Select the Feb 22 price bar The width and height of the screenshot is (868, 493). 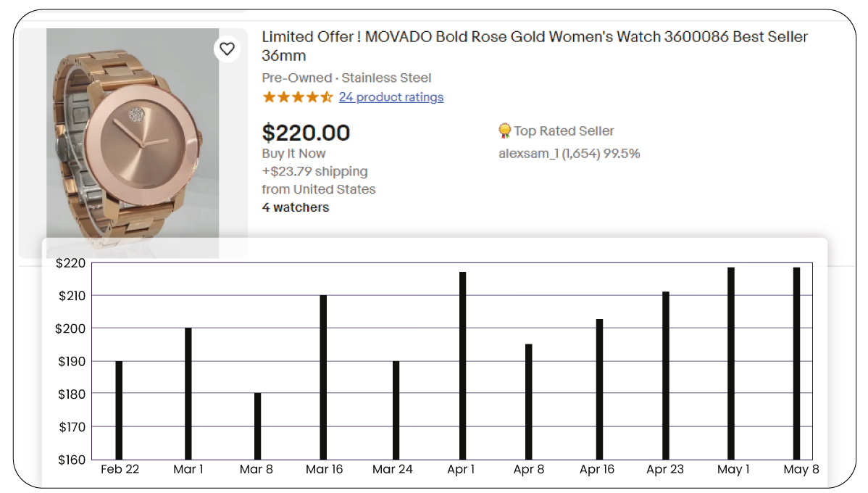(120, 406)
